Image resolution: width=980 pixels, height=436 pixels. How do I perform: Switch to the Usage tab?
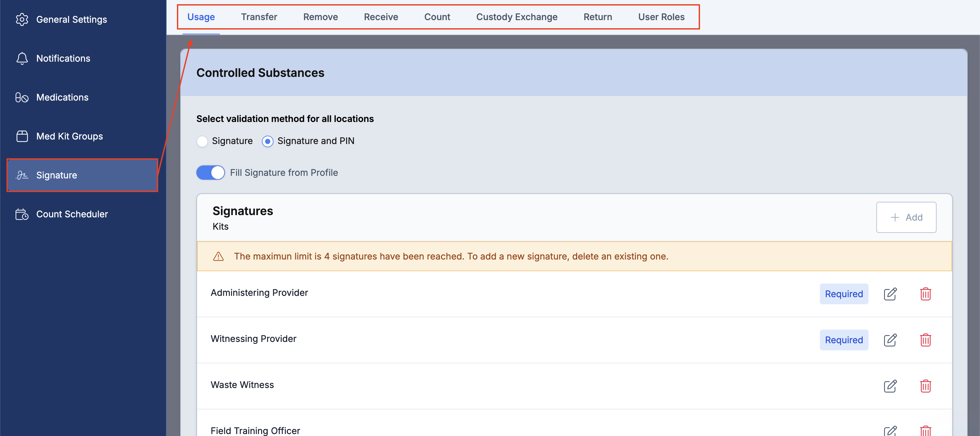click(201, 17)
